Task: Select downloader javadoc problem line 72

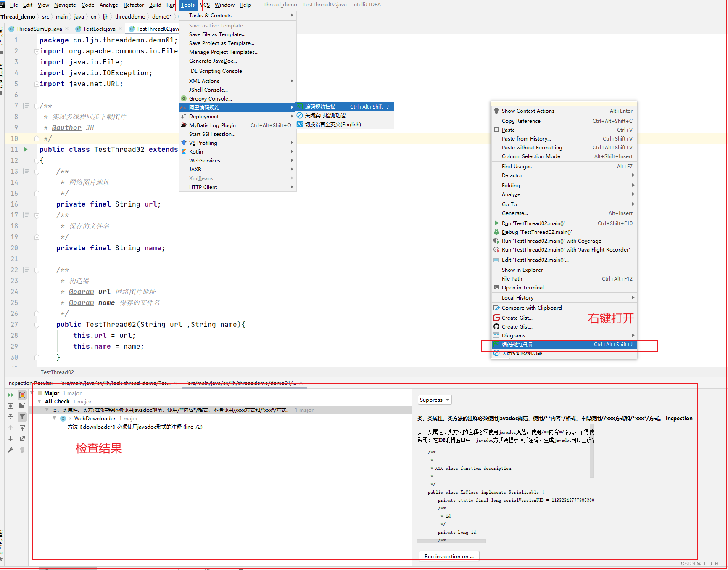Action: pyautogui.click(x=135, y=427)
